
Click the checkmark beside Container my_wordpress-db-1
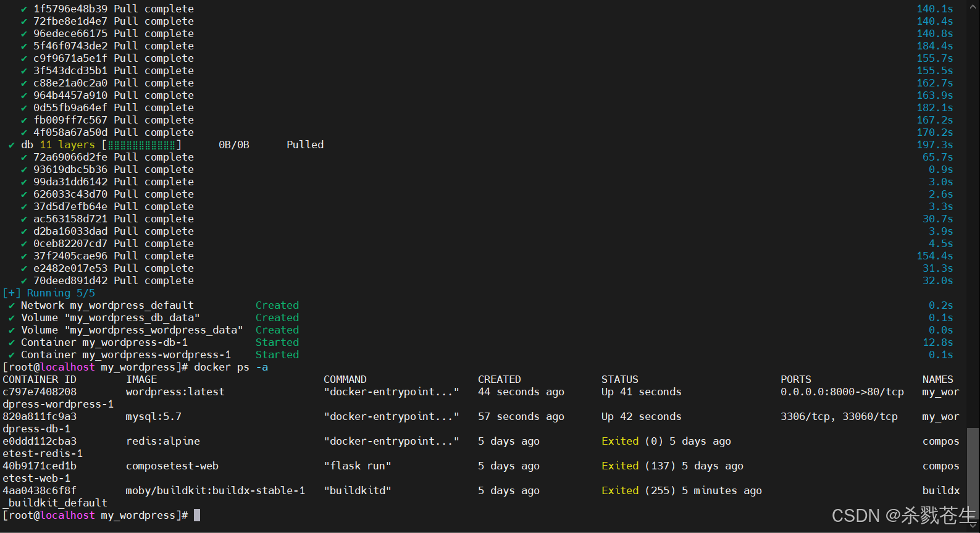click(x=12, y=343)
